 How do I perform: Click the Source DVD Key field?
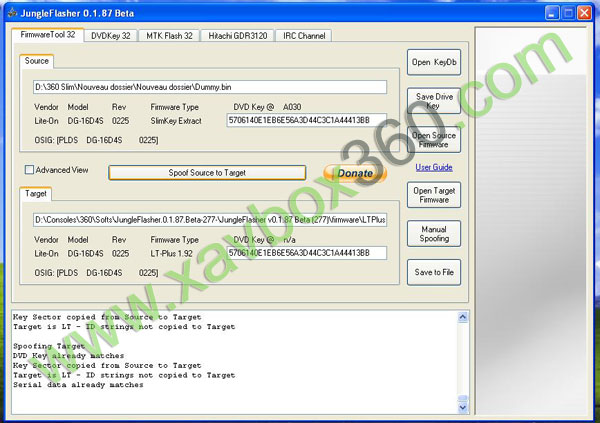tap(307, 120)
